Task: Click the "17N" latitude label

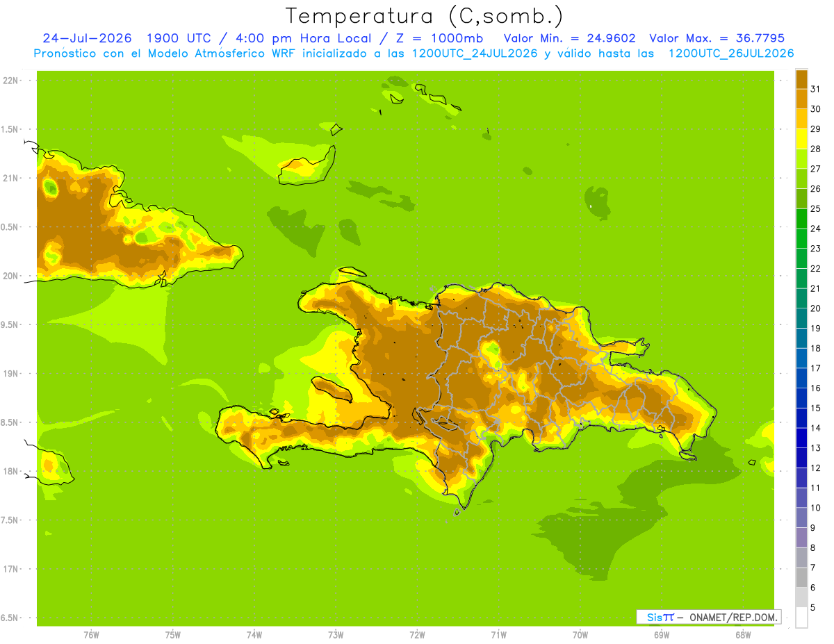Action: click(x=10, y=569)
